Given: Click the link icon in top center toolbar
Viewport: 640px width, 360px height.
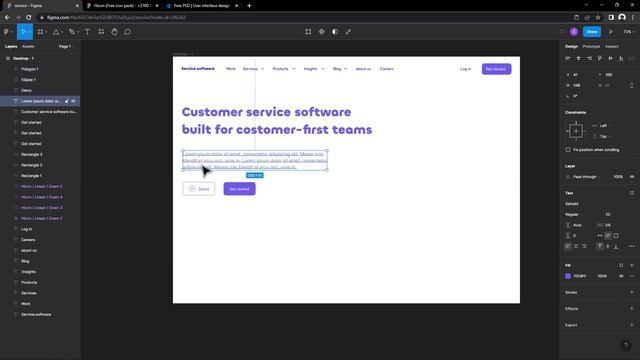Looking at the screenshot, I should coord(348,32).
